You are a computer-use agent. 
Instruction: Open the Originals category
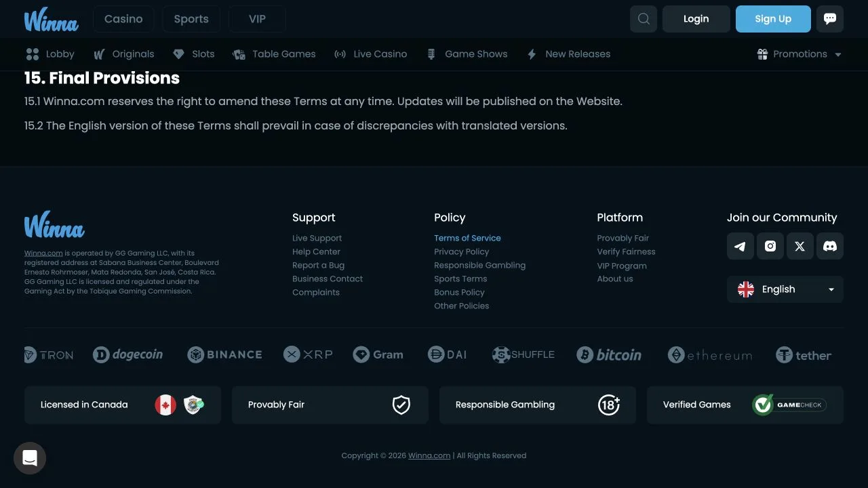(124, 54)
